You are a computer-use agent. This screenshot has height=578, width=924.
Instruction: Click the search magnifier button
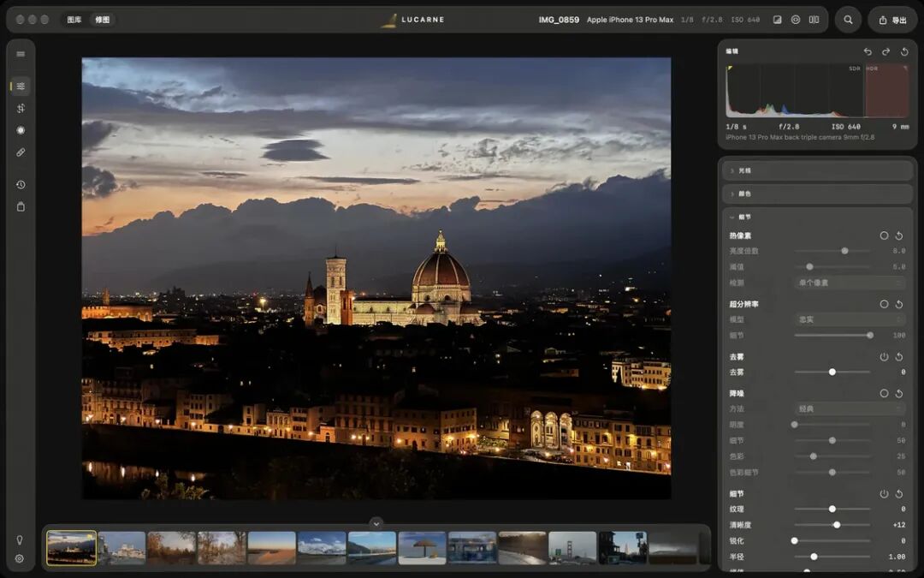[x=848, y=20]
